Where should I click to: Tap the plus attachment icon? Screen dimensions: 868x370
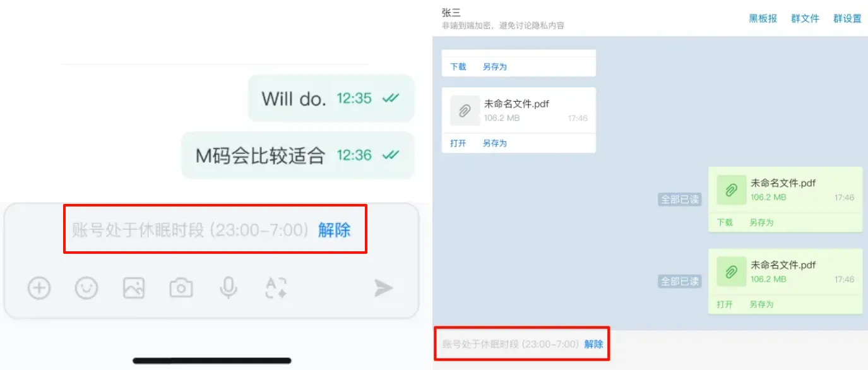(x=39, y=289)
